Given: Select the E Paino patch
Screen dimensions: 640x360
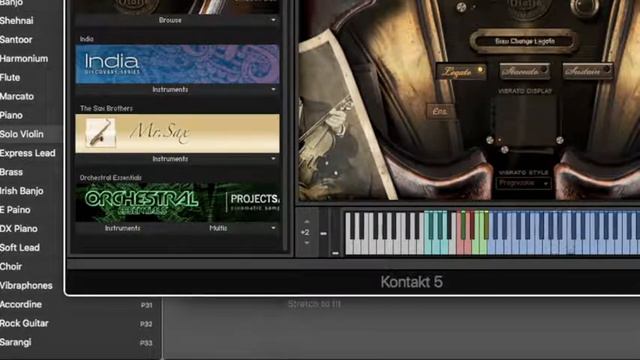Looking at the screenshot, I should (15, 210).
